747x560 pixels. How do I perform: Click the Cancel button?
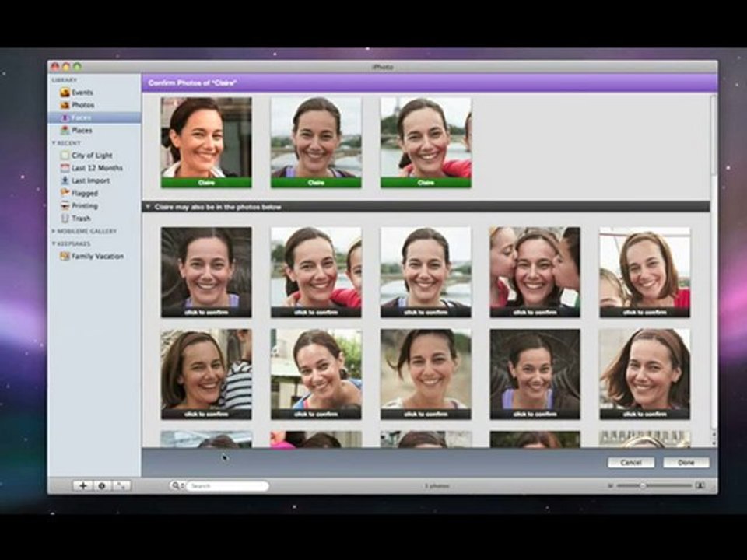tap(631, 462)
